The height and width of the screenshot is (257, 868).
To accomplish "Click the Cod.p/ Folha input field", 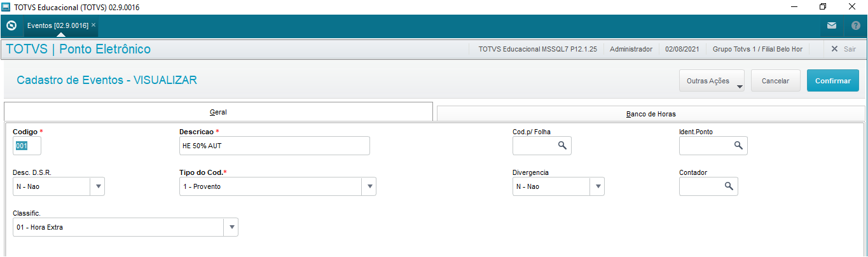I will click(542, 146).
